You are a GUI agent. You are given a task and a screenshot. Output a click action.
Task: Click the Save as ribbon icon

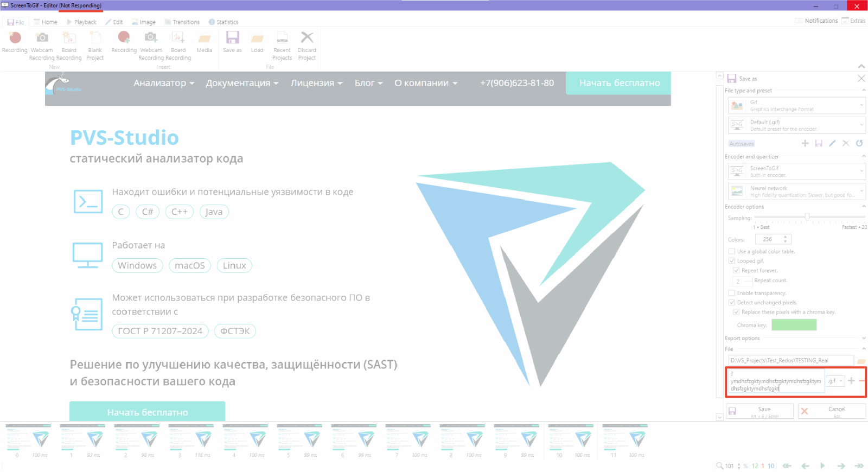(232, 43)
